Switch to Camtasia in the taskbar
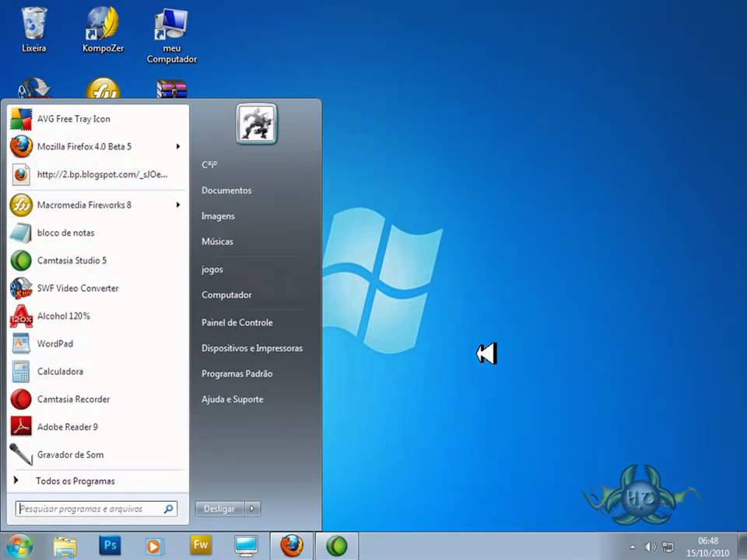 (x=337, y=546)
